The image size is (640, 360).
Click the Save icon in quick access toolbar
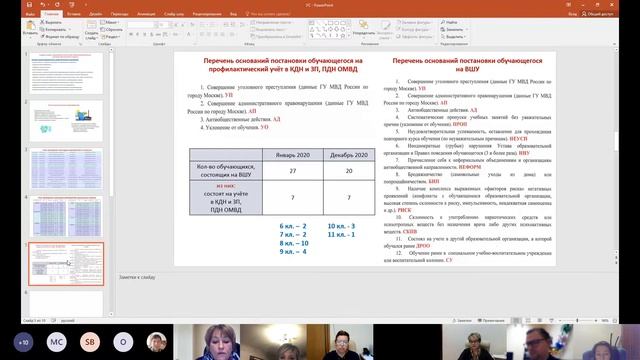pyautogui.click(x=29, y=5)
